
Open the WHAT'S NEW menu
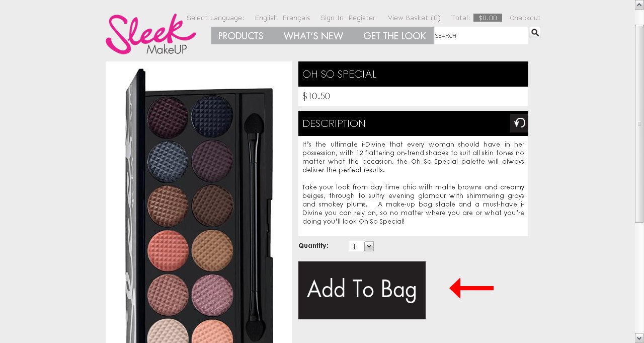tap(313, 36)
